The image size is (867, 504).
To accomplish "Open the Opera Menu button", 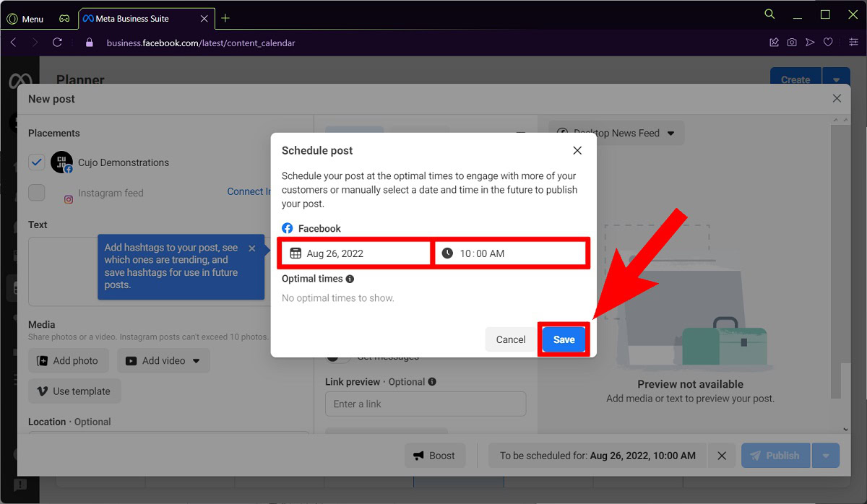I will point(25,19).
